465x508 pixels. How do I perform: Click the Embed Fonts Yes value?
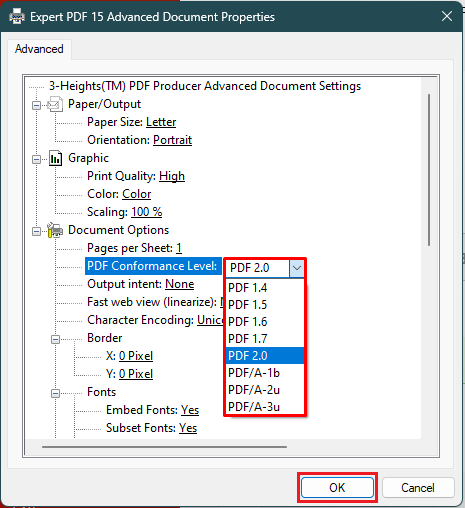pos(190,410)
